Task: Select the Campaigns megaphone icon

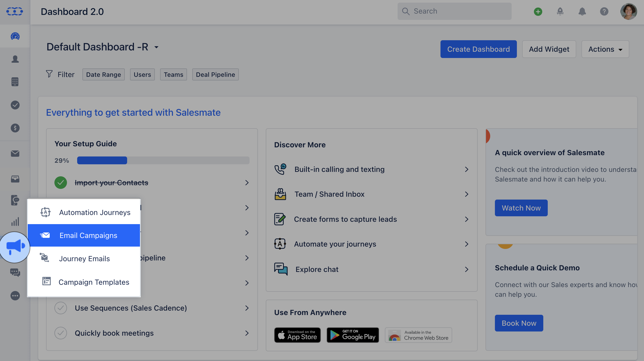Action: pyautogui.click(x=15, y=247)
